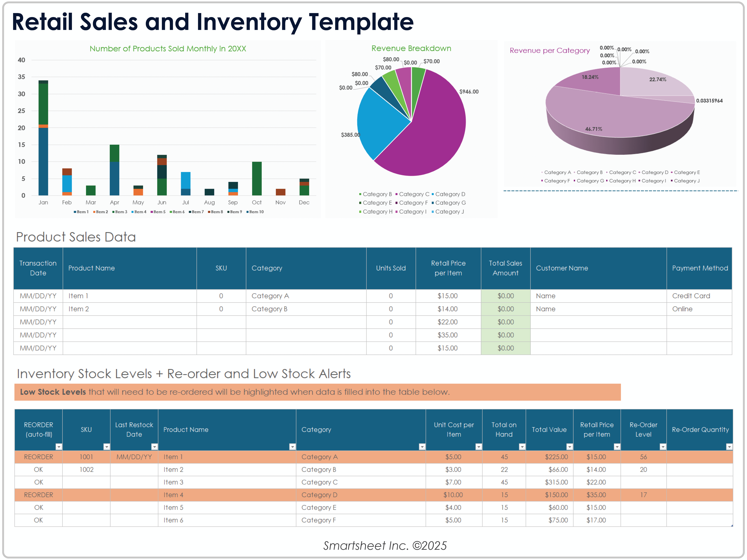Open the Category column filter dropdown
This screenshot has height=560, width=747.
tap(422, 447)
